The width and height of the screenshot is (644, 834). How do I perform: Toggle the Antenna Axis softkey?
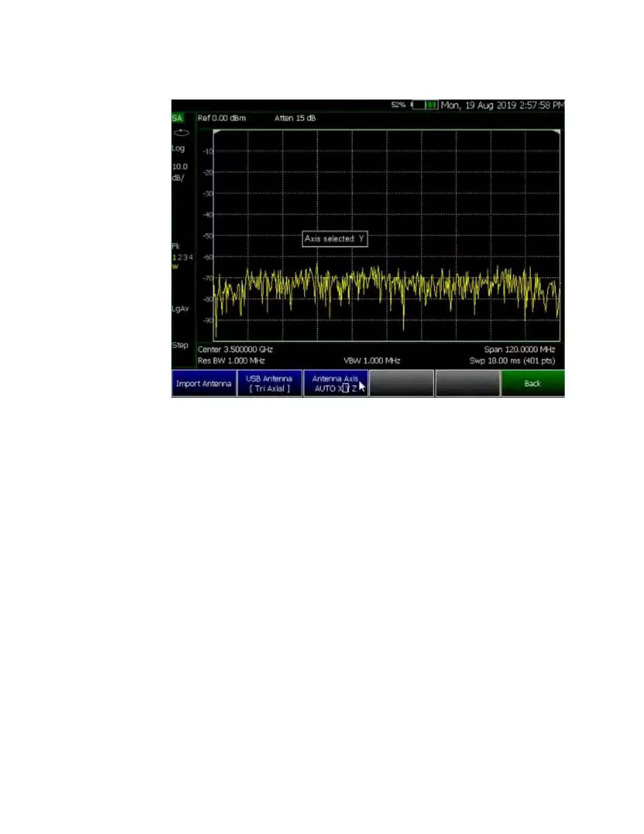336,383
